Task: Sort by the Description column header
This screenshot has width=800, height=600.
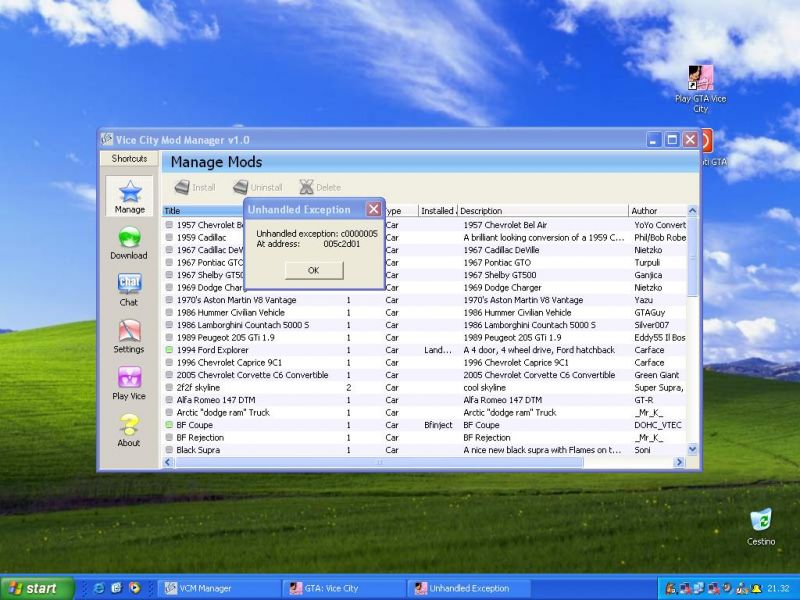Action: tap(543, 211)
